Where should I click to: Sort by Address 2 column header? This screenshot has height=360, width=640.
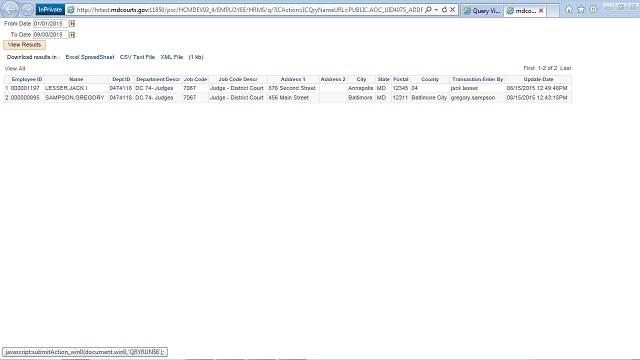[x=333, y=79]
